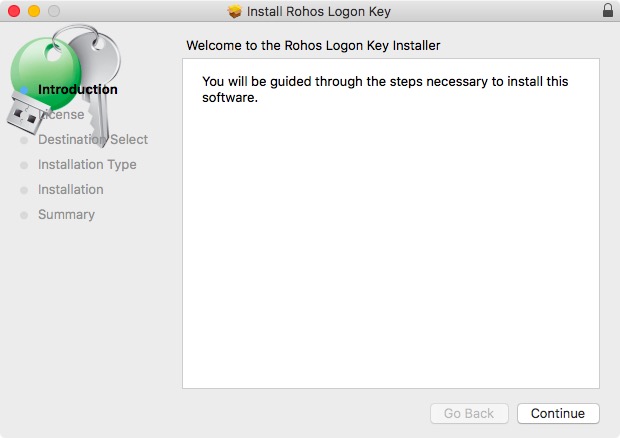Open the Installation Type step

(x=87, y=165)
